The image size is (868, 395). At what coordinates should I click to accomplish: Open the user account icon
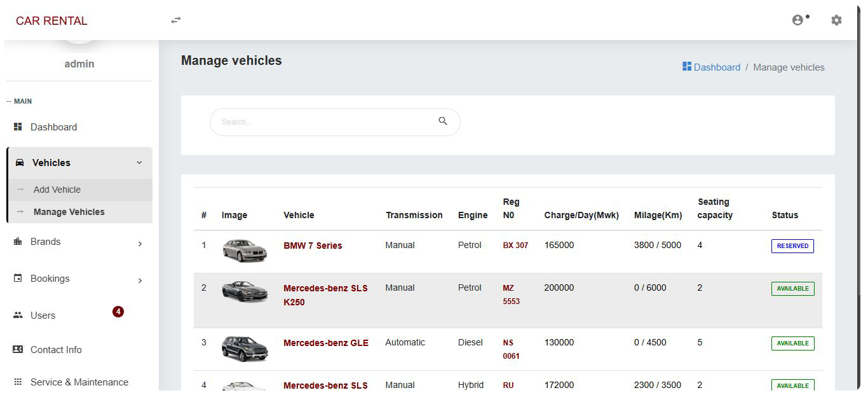tap(798, 20)
